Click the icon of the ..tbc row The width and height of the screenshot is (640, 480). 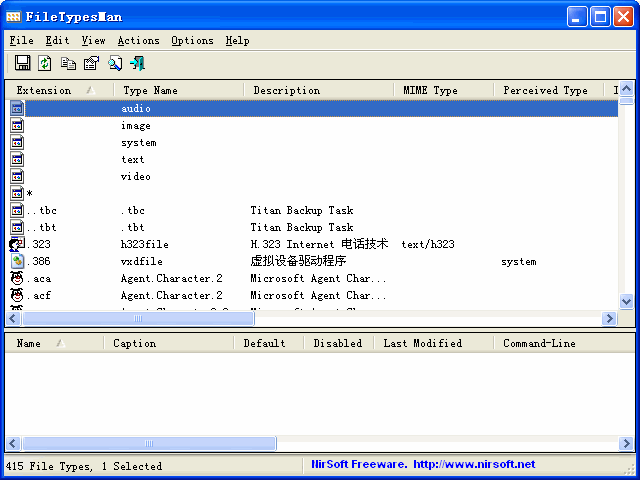17,210
